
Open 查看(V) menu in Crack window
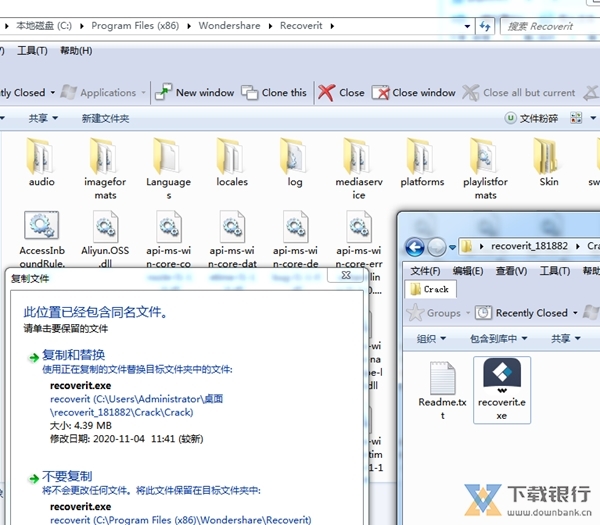[x=511, y=271]
